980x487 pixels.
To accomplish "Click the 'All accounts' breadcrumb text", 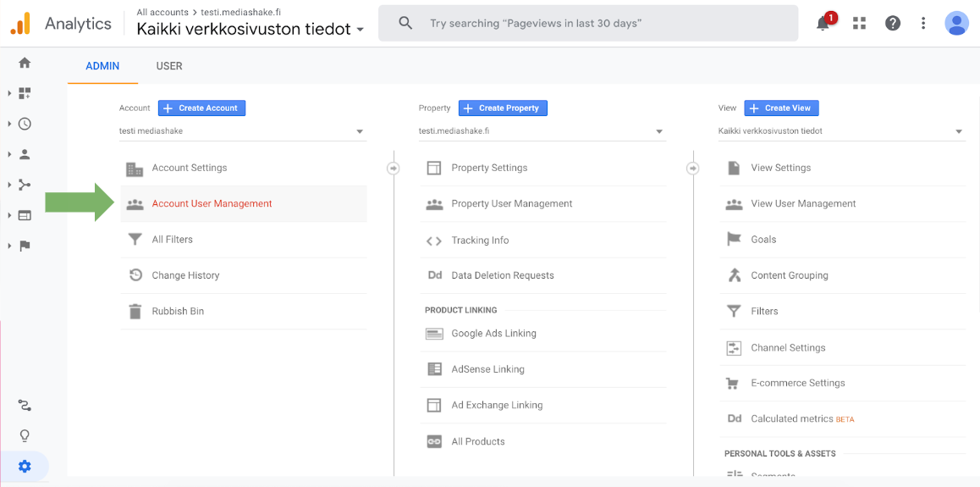I will tap(163, 12).
